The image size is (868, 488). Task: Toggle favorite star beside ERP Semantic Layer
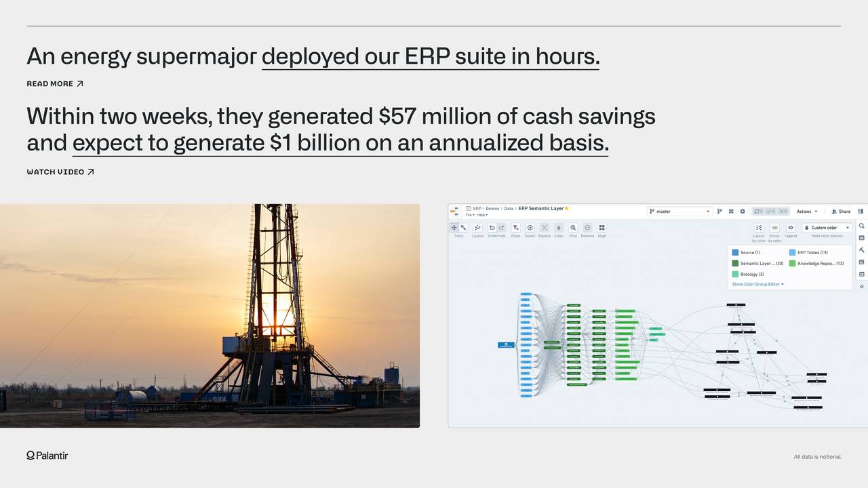pyautogui.click(x=566, y=209)
